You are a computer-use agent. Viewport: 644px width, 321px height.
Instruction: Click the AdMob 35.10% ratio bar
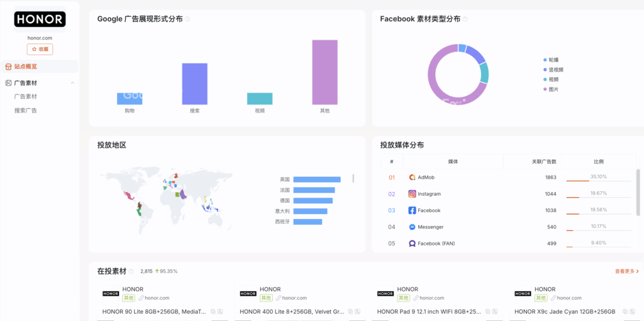click(599, 181)
